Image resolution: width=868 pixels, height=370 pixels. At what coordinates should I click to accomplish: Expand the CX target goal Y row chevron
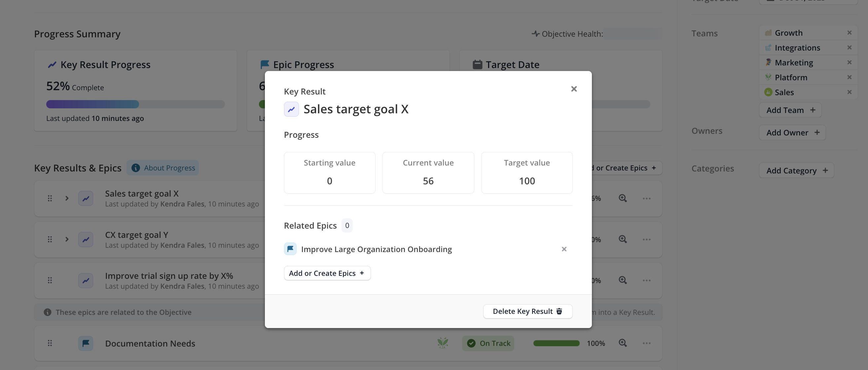(67, 239)
